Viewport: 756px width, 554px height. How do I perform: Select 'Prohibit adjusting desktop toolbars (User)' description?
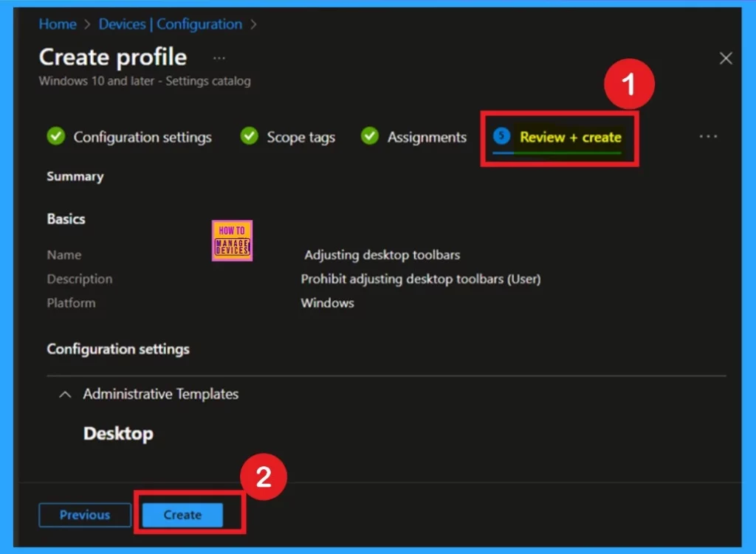coord(420,279)
